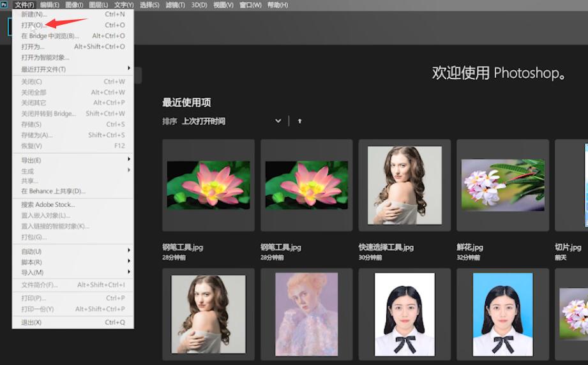Click the 快速选择工具.jpg file name
588x365 pixels.
coord(386,248)
